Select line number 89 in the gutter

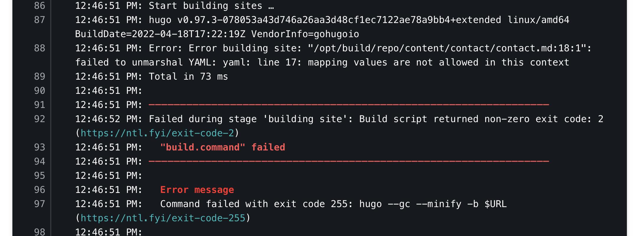[40, 76]
